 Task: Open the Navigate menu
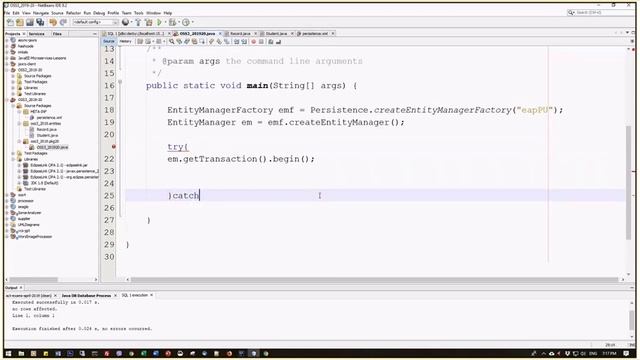click(x=41, y=13)
